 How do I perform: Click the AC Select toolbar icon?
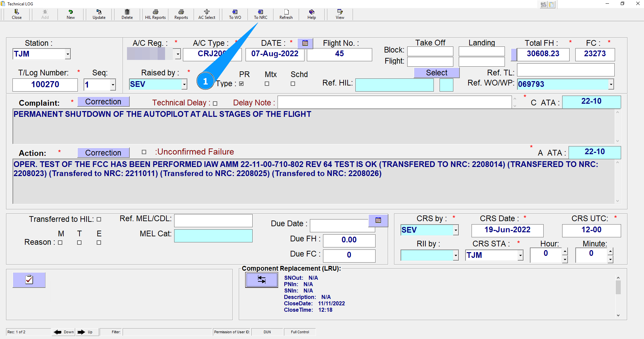[x=207, y=14]
